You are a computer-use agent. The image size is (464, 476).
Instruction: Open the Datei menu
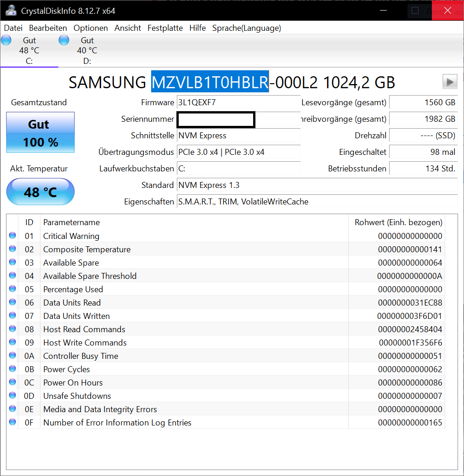[x=13, y=28]
